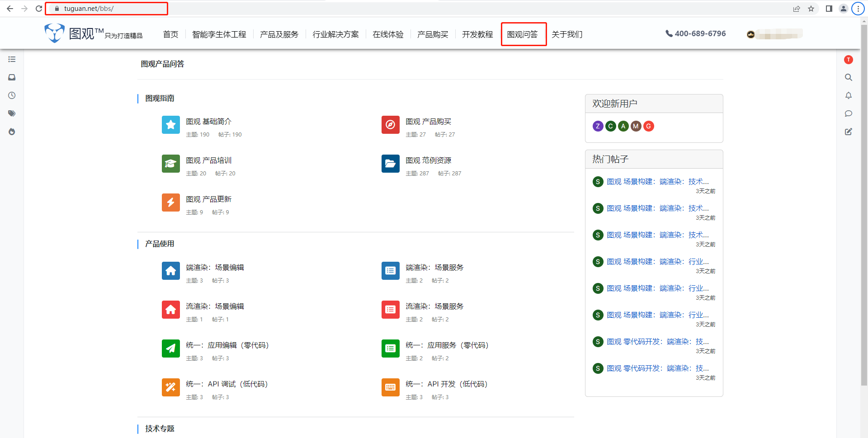Open the browser side panel icon
Image resolution: width=868 pixels, height=438 pixels.
pos(829,9)
